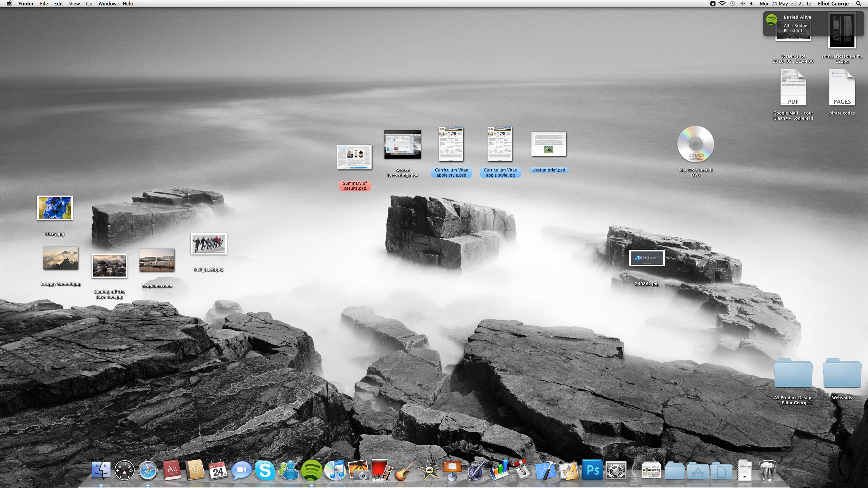This screenshot has width=868, height=488.
Task: Open the Window menu
Action: (107, 4)
